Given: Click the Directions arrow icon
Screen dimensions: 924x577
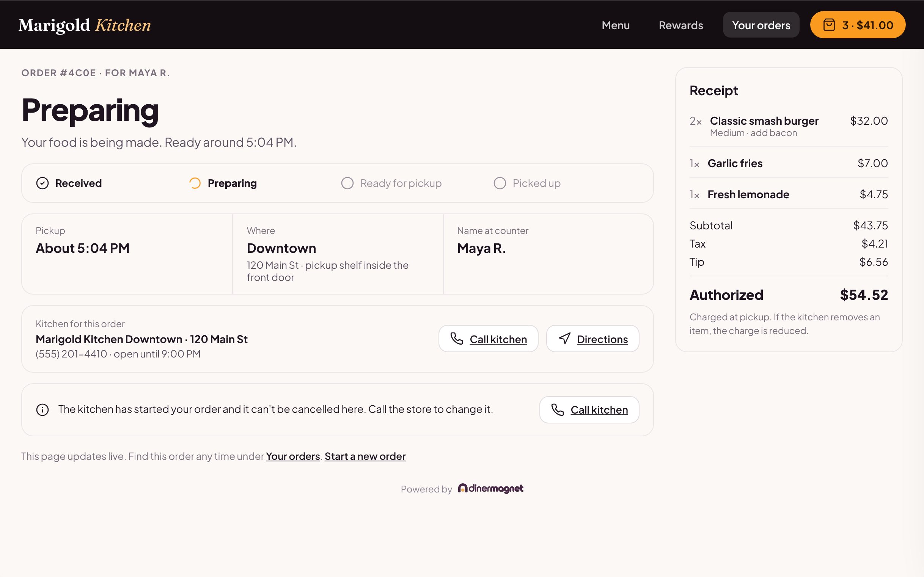Looking at the screenshot, I should (x=565, y=339).
